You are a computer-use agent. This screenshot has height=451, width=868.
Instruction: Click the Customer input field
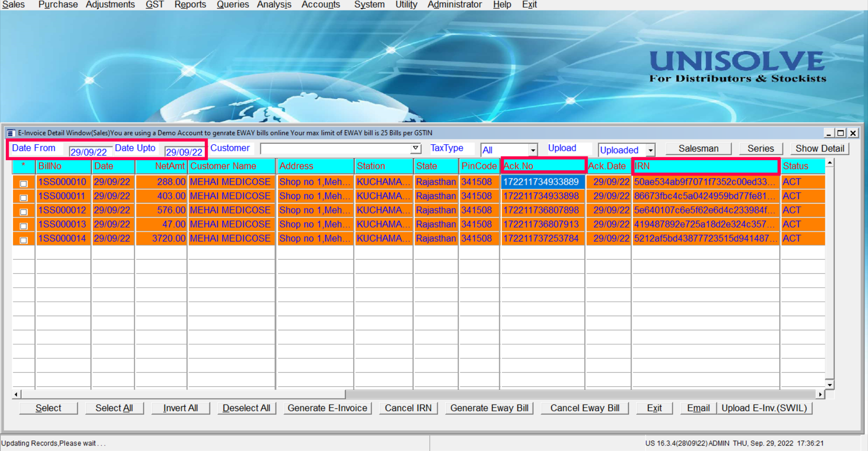336,148
